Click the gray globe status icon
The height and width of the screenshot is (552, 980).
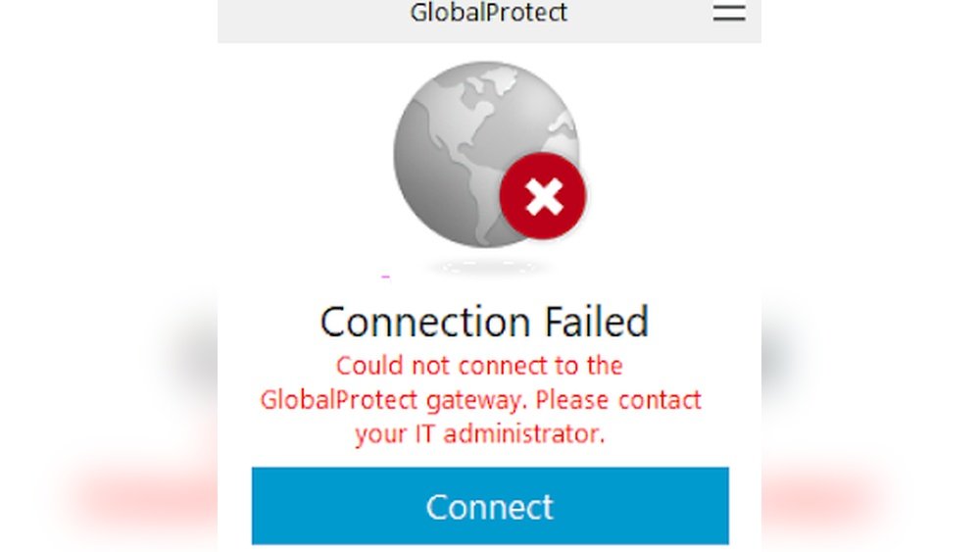pyautogui.click(x=486, y=154)
